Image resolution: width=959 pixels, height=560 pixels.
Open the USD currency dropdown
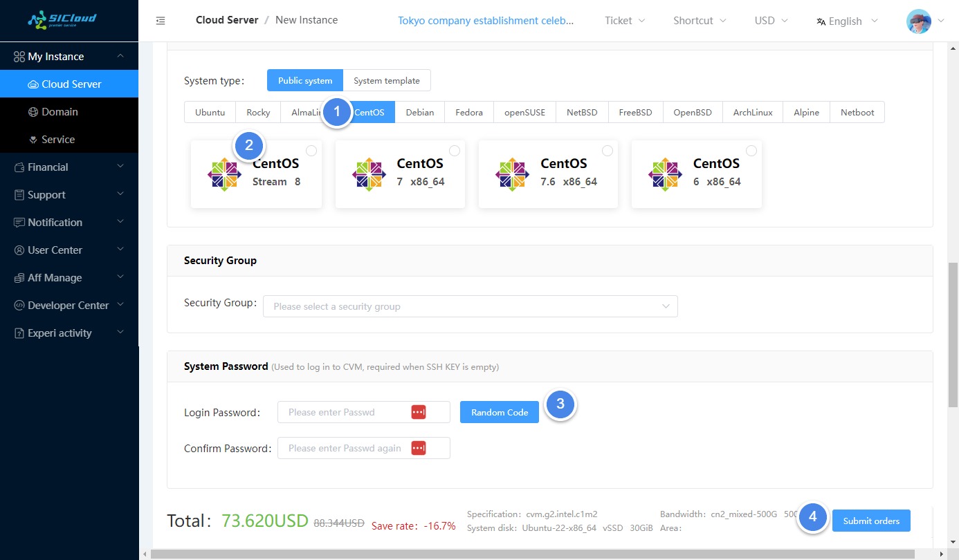[x=771, y=21]
